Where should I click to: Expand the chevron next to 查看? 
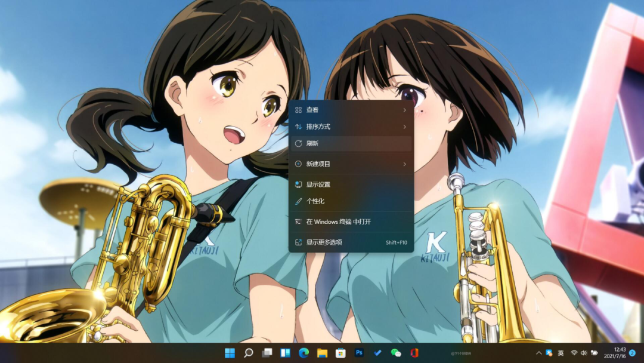(x=404, y=110)
